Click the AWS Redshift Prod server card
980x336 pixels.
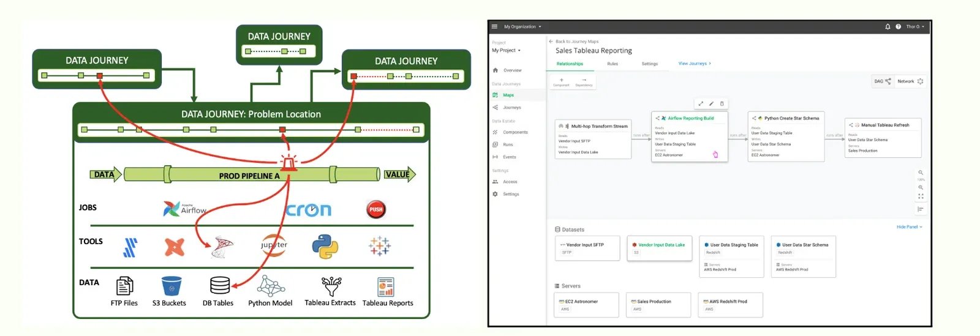[x=731, y=305]
